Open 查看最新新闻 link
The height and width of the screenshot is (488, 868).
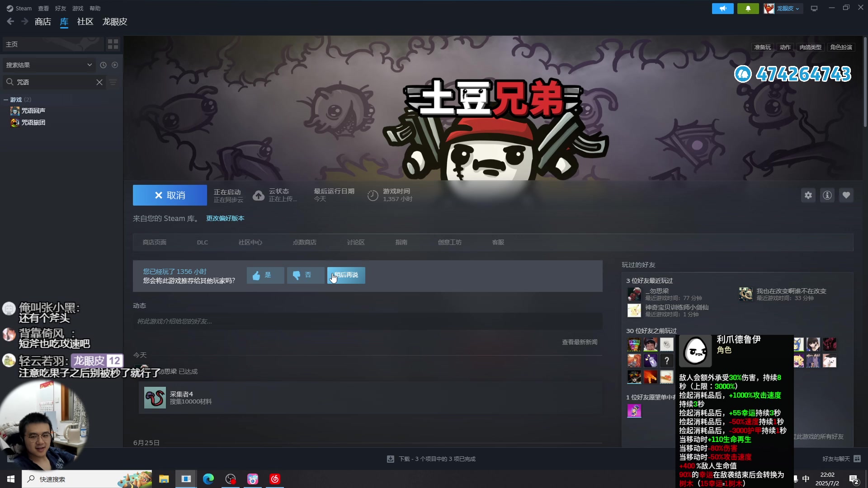(580, 342)
